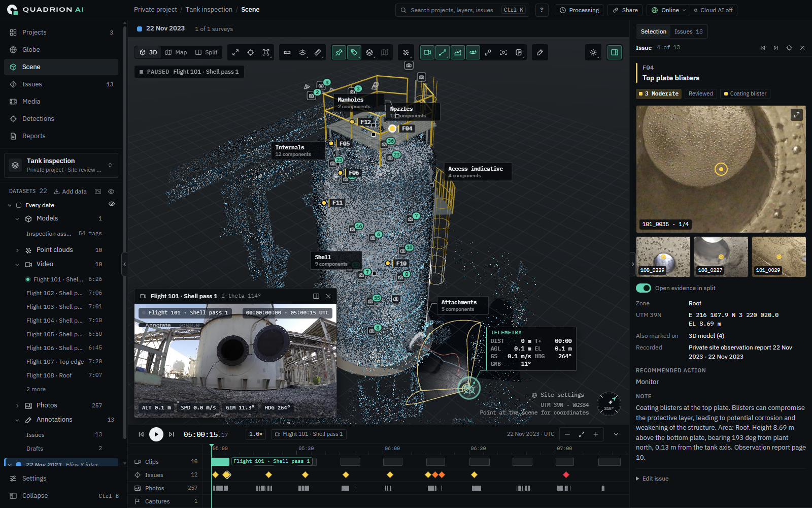Toggle the video camera toolbar icon
The width and height of the screenshot is (812, 508).
click(x=427, y=52)
